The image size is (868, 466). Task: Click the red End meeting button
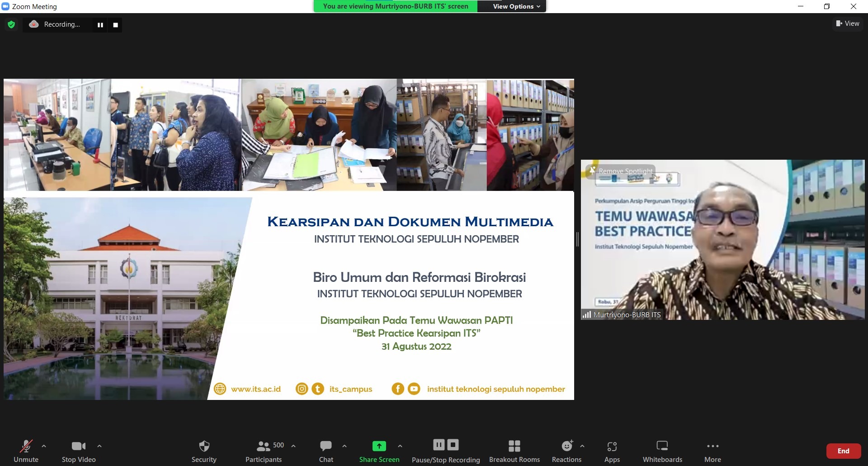pyautogui.click(x=843, y=451)
